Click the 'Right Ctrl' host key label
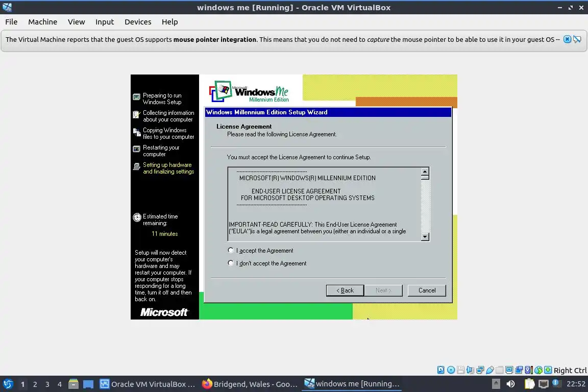 coord(570,370)
